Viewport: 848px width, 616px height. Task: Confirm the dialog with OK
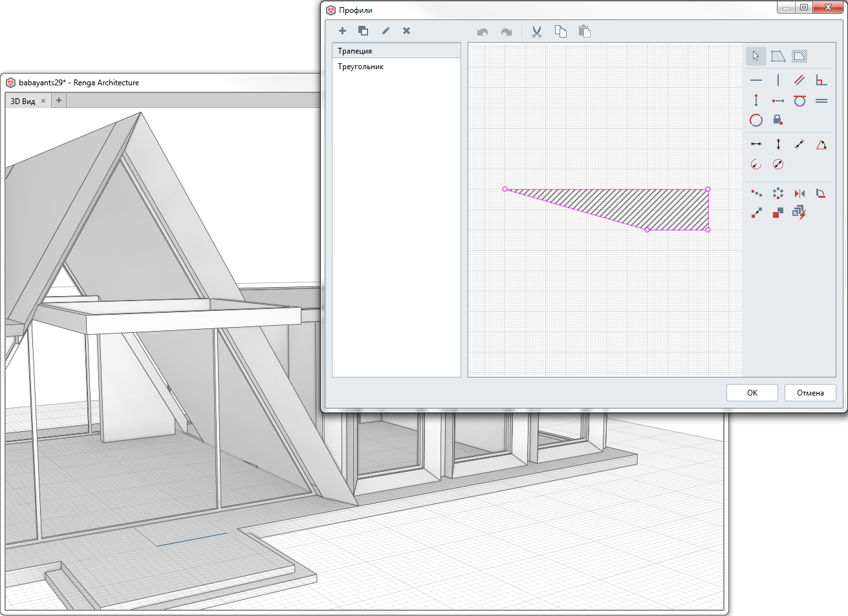coord(752,392)
